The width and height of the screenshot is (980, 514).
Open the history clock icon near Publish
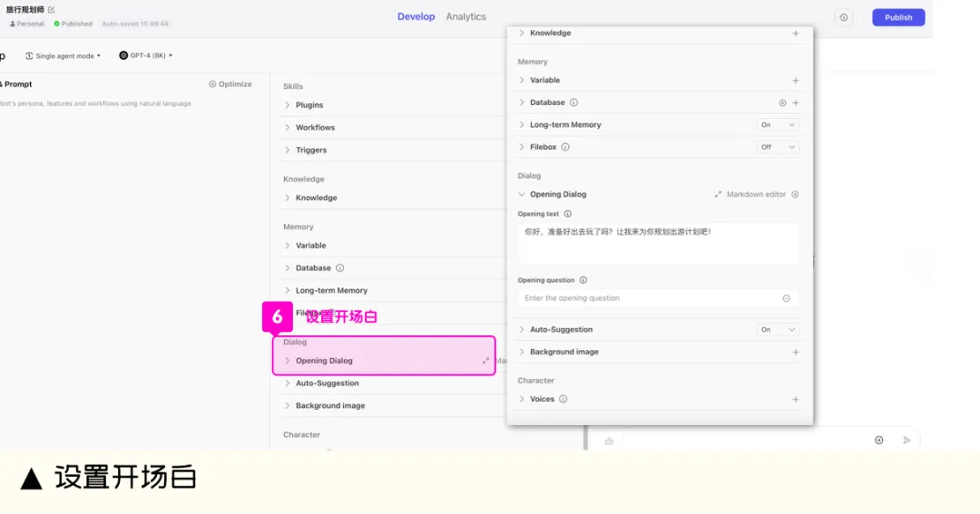point(844,17)
